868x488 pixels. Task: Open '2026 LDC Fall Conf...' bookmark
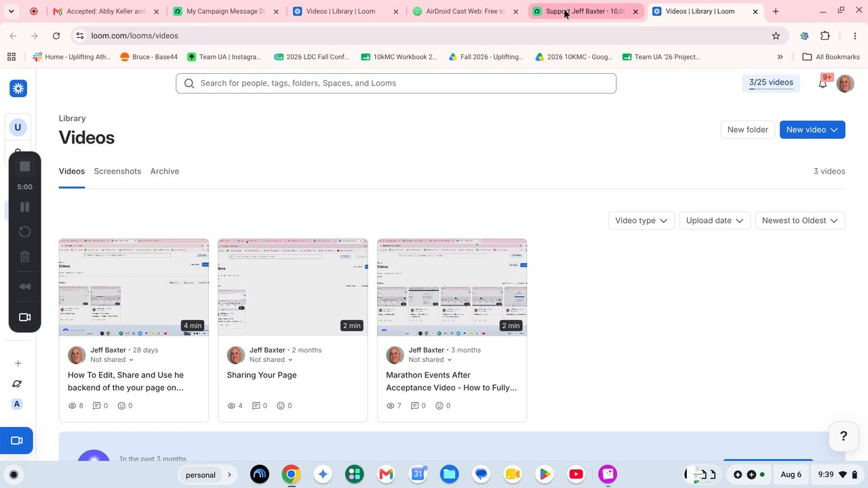311,57
